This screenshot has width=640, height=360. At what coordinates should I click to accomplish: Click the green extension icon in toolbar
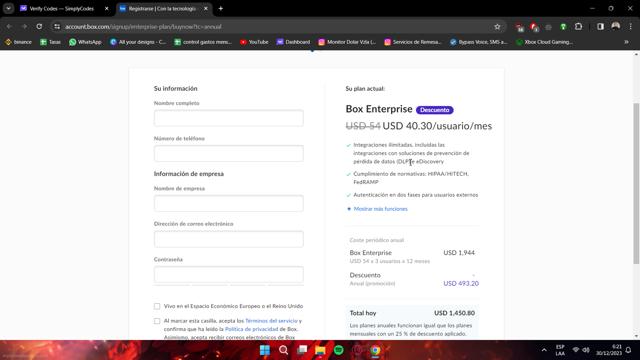click(563, 27)
